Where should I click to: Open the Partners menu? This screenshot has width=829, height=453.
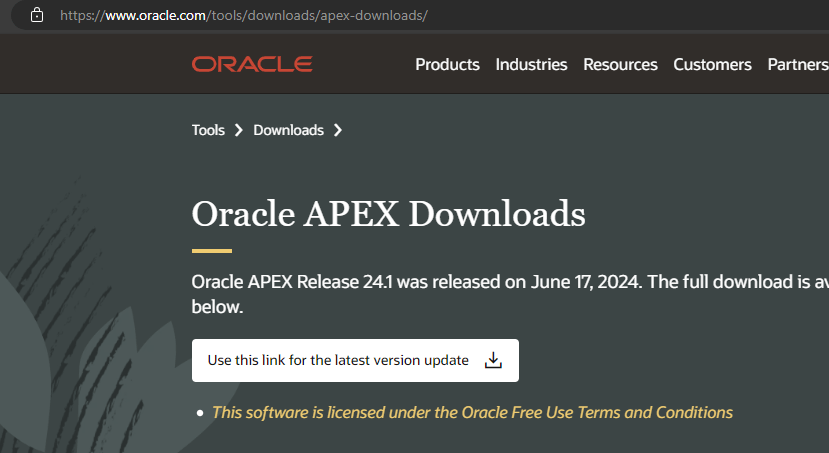(798, 64)
